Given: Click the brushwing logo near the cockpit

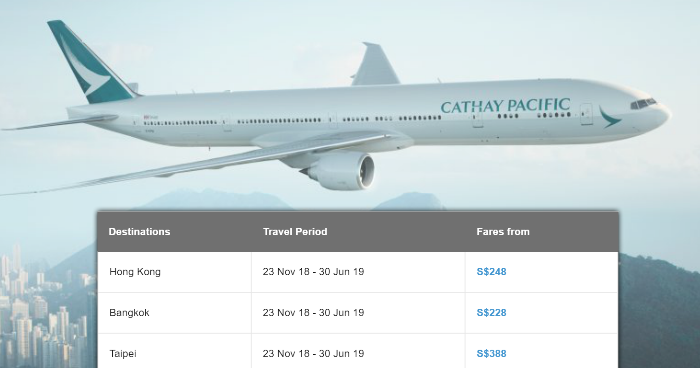Looking at the screenshot, I should [x=608, y=117].
